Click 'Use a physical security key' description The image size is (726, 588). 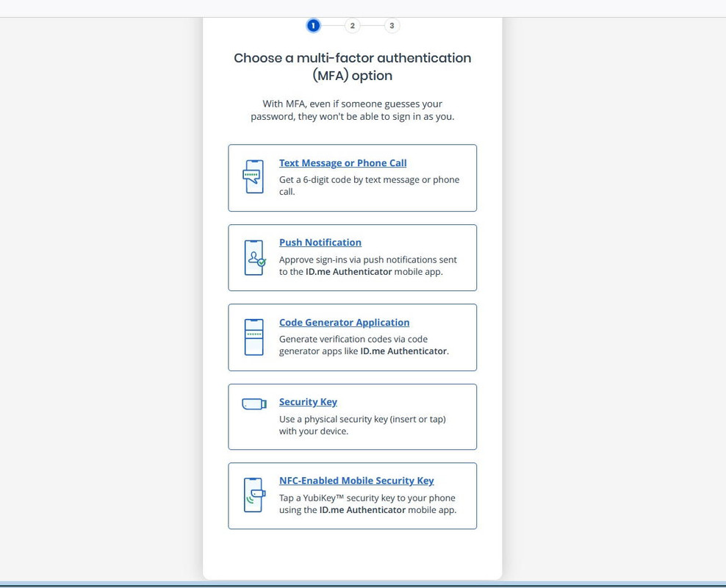[x=362, y=425]
